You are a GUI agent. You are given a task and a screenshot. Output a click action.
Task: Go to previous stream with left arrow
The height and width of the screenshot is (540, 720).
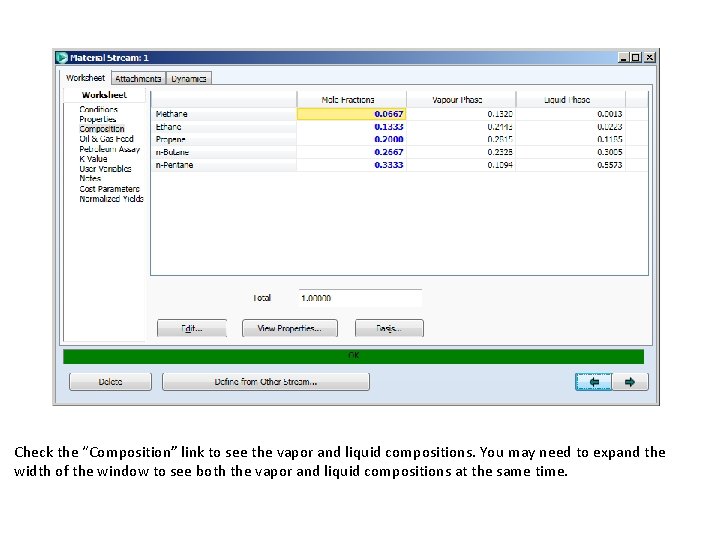pyautogui.click(x=593, y=382)
